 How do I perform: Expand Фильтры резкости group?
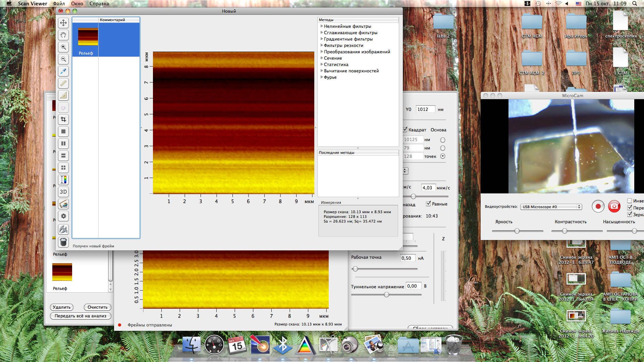[x=322, y=45]
